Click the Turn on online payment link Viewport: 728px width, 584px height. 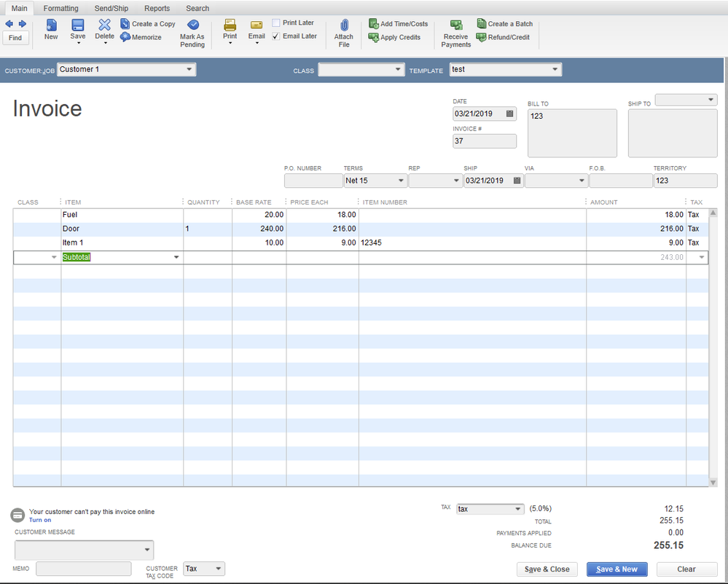click(40, 520)
